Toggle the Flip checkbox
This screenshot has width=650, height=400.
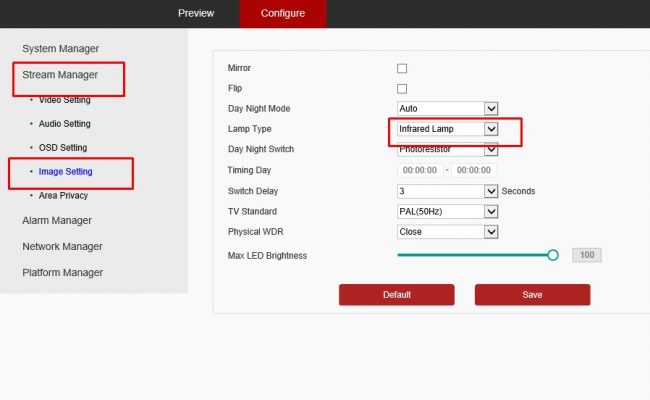(402, 89)
